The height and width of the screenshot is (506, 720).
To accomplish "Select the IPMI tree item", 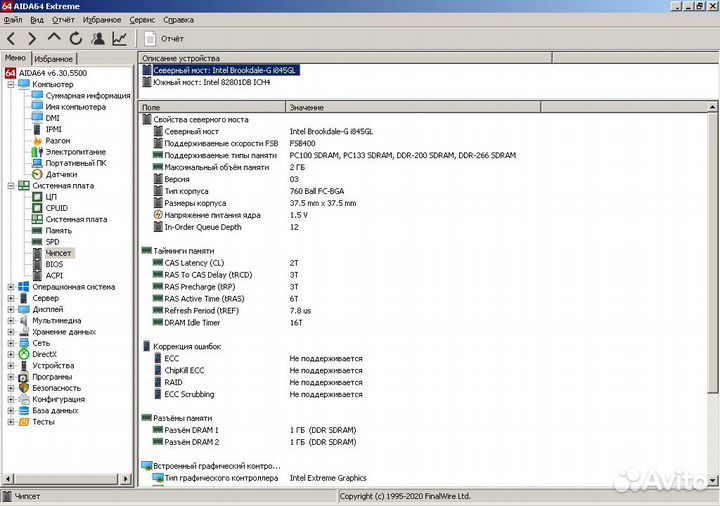I will [x=53, y=129].
